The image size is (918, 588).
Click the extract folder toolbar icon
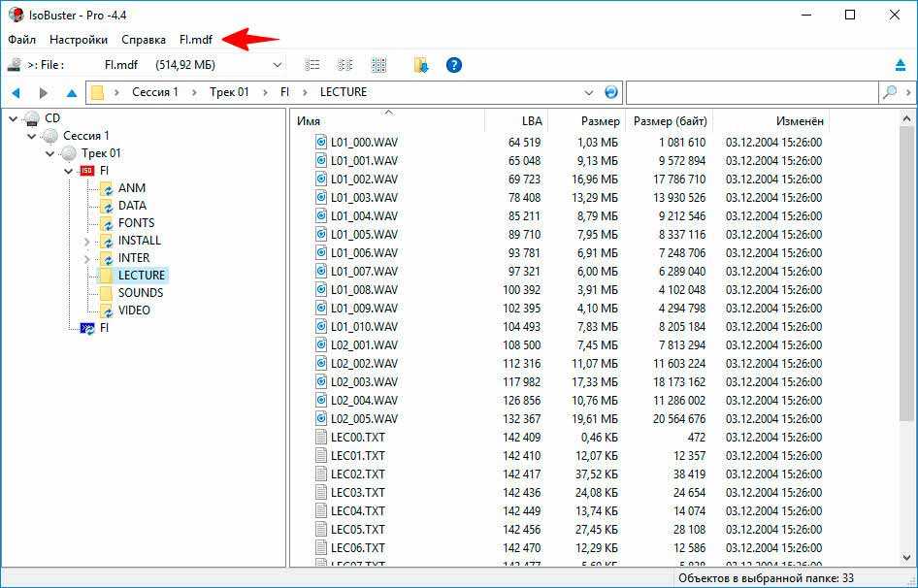pos(420,65)
